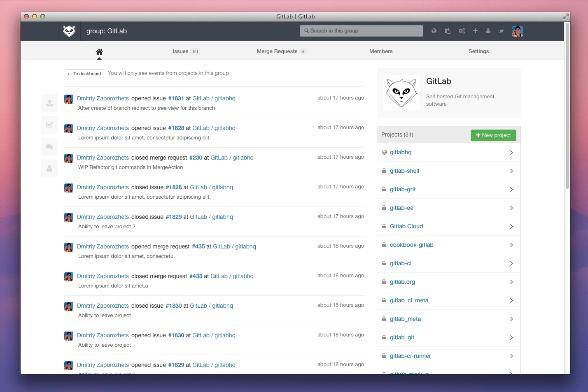Expand the cookbook-gitlab project row

(x=511, y=245)
